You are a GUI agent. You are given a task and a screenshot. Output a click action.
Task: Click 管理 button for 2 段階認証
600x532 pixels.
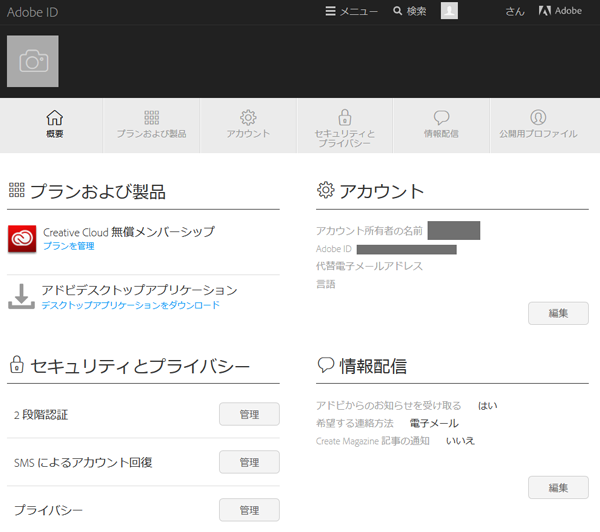[x=249, y=414]
